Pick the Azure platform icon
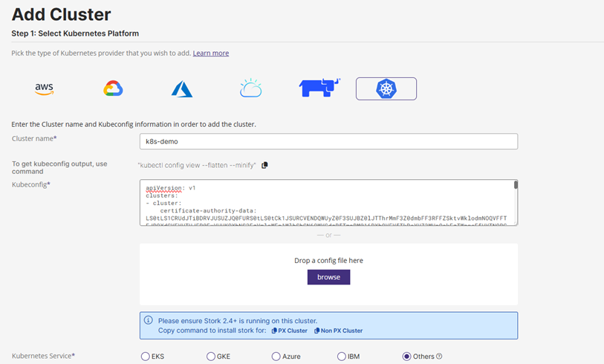Screen dimensions: 604x364 tap(182, 89)
